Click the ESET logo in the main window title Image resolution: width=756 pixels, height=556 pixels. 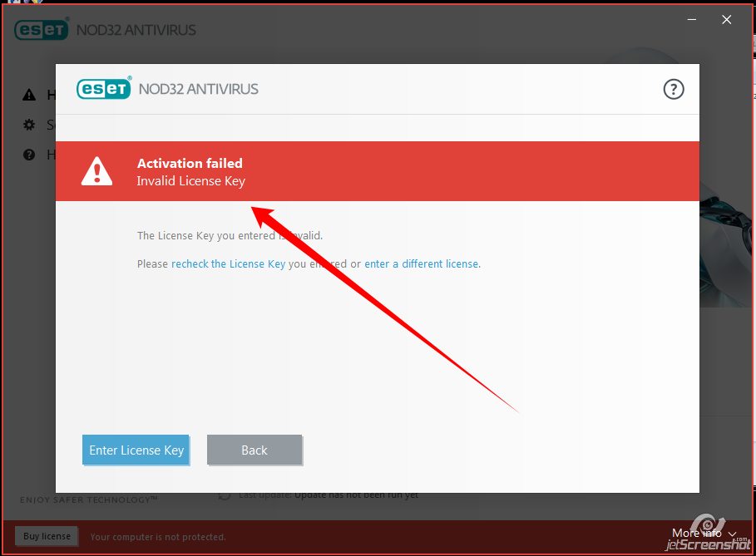pyautogui.click(x=42, y=29)
